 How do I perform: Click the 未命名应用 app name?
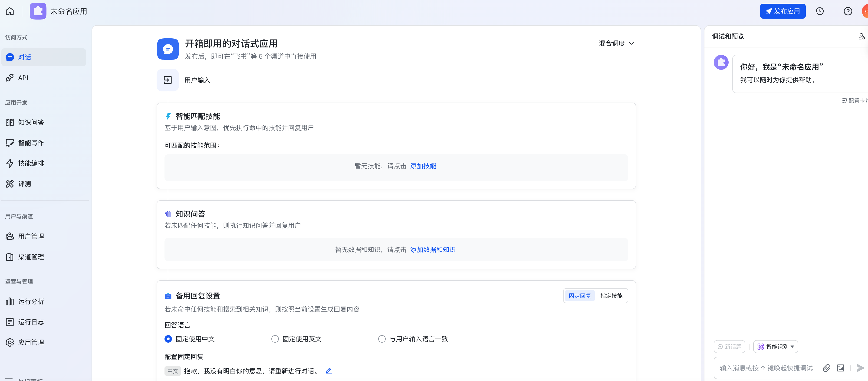click(x=68, y=11)
